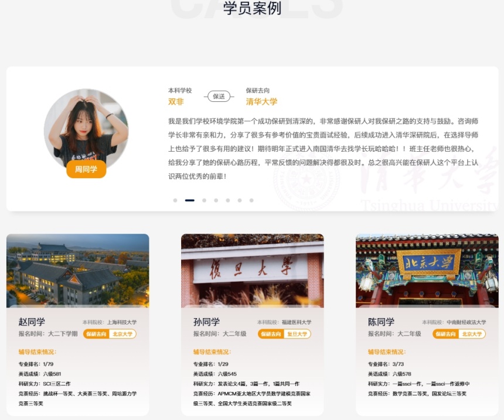Click the 保送 pill label
The height and width of the screenshot is (420, 504).
[x=219, y=97]
